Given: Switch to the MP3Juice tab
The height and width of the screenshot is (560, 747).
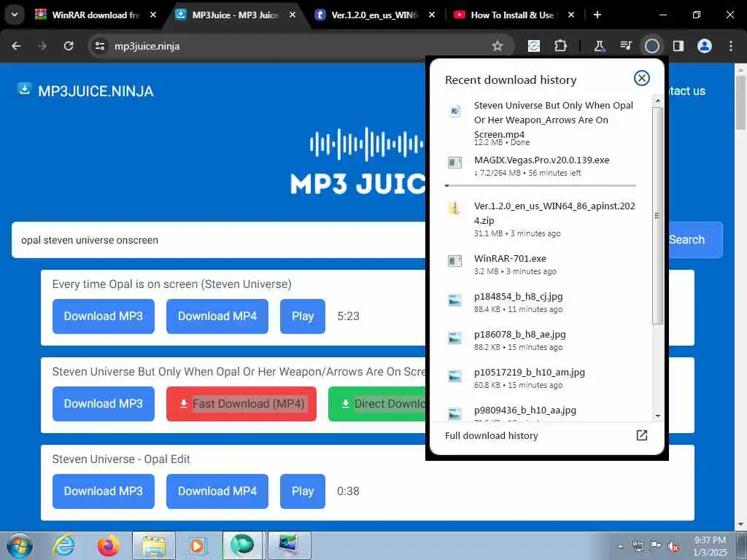Looking at the screenshot, I should pyautogui.click(x=236, y=15).
